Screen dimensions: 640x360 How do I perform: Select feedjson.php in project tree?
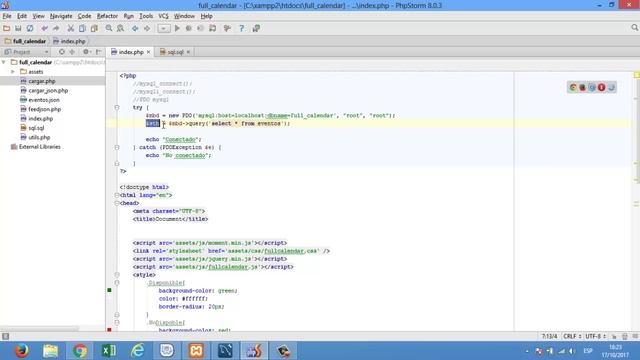(44, 109)
